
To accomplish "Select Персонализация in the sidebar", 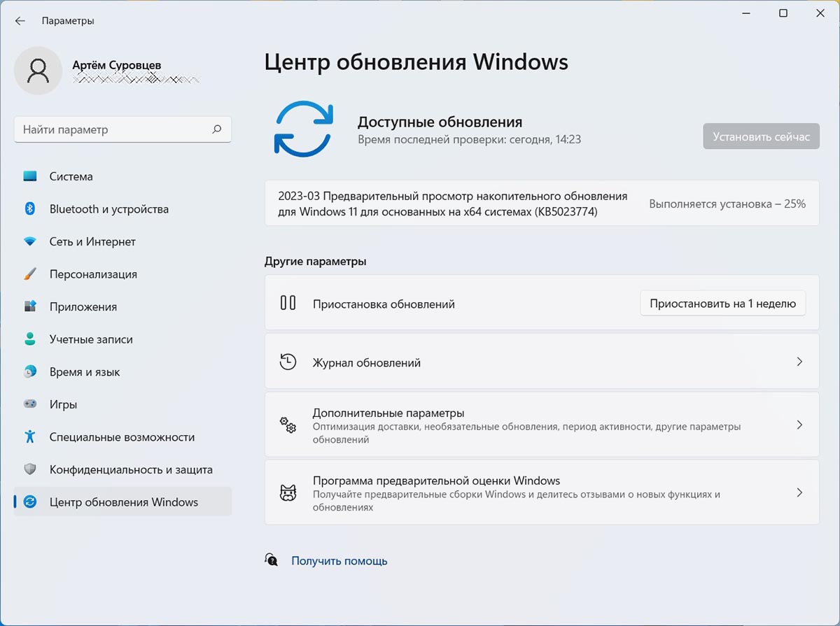I will pos(122,274).
